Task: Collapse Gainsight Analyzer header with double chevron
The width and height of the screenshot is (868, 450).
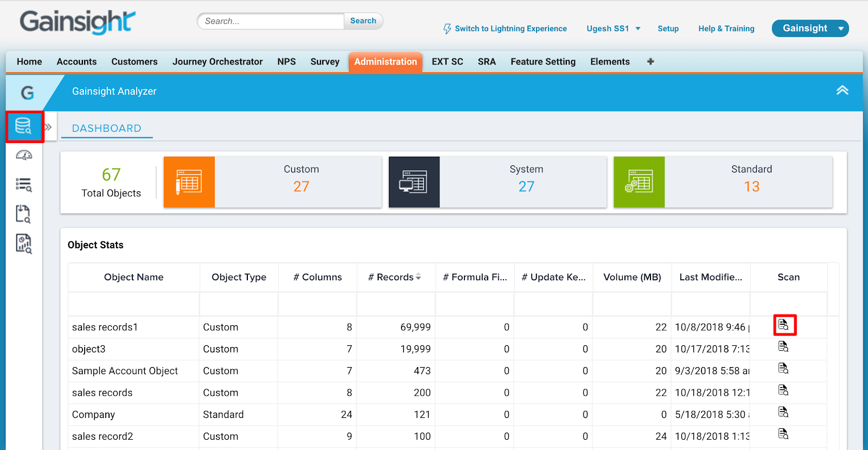Action: tap(843, 91)
